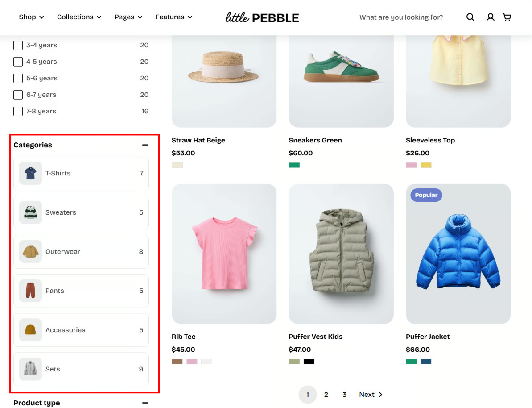The image size is (532, 408).
Task: Select the T-Shirts category icon
Action: point(30,173)
